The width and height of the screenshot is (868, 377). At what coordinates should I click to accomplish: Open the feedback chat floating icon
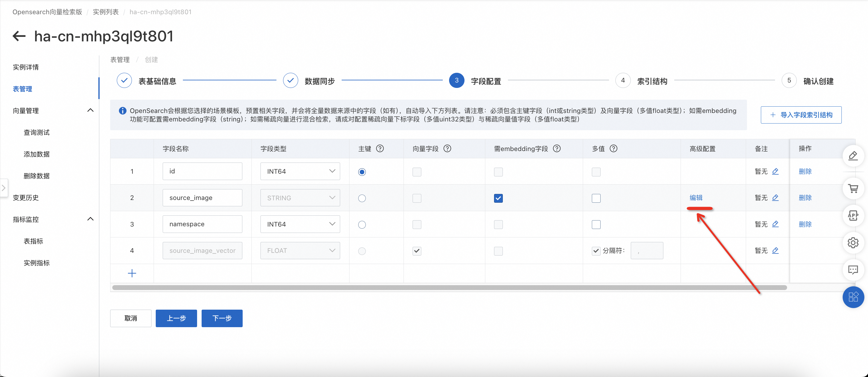point(853,270)
